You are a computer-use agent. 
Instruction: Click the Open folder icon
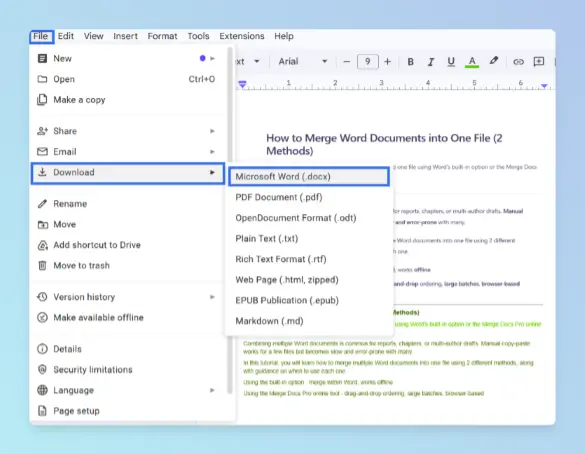click(42, 79)
